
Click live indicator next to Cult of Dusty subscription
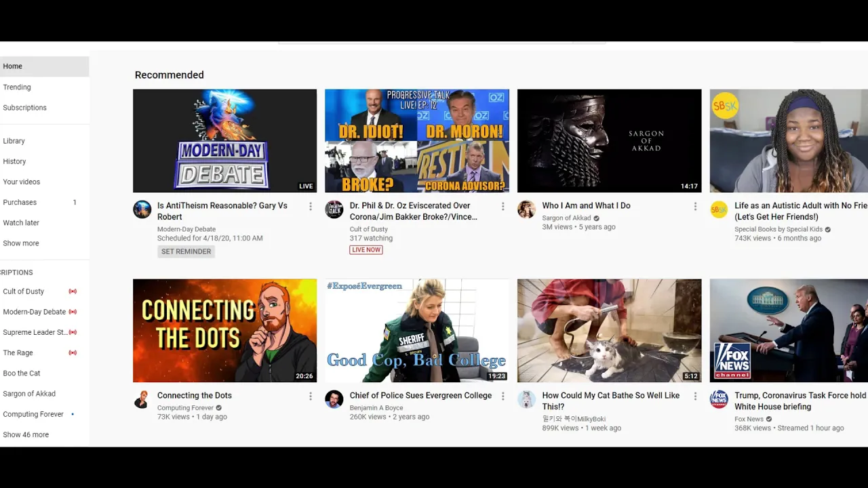pyautogui.click(x=73, y=291)
